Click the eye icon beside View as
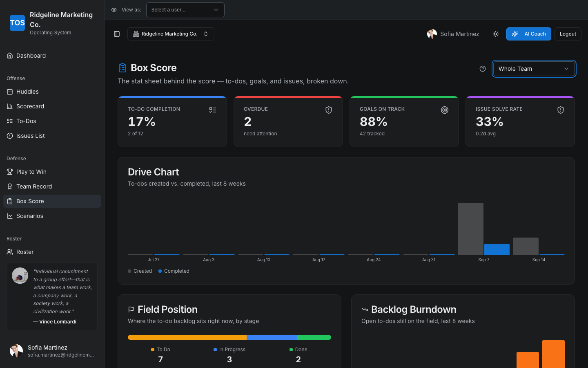 (x=114, y=10)
